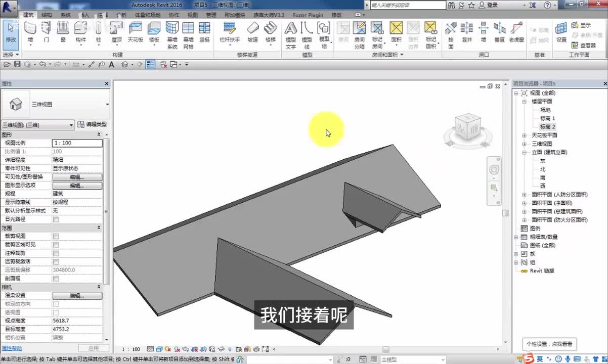Select 标高 1 in project browser
Viewport: 608px width, 364px height.
pos(547,118)
